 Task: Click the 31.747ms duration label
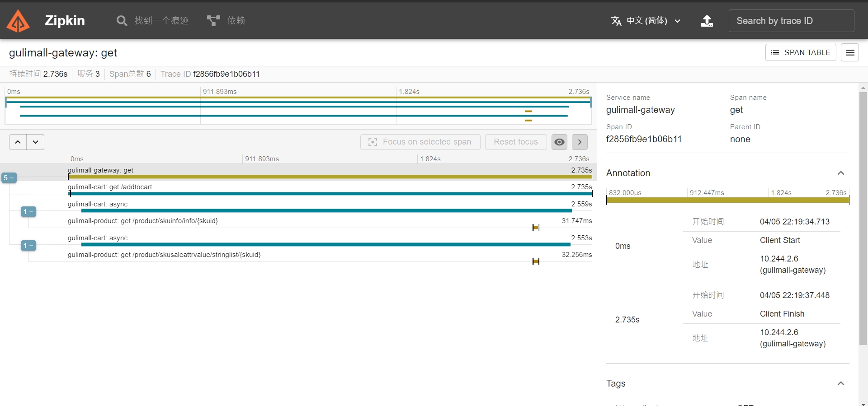[x=577, y=221]
